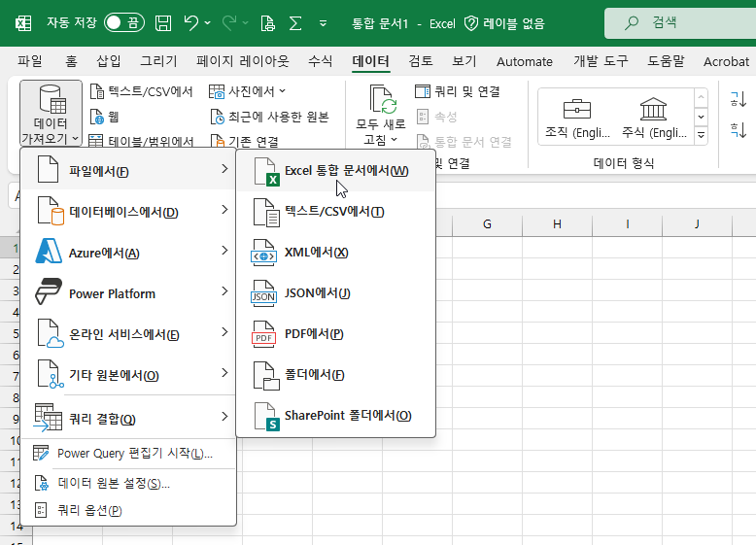
Task: Click the Save floppy disk icon
Action: [x=163, y=22]
